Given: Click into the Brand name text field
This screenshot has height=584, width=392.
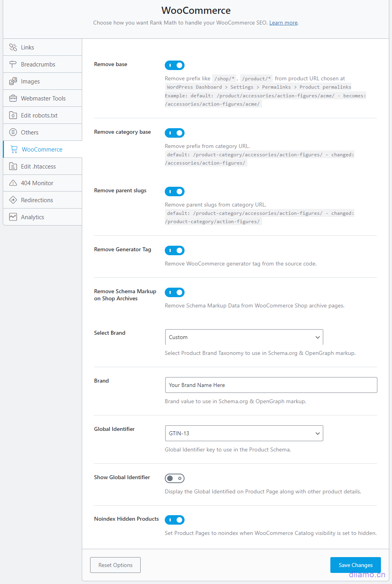Looking at the screenshot, I should 271,385.
